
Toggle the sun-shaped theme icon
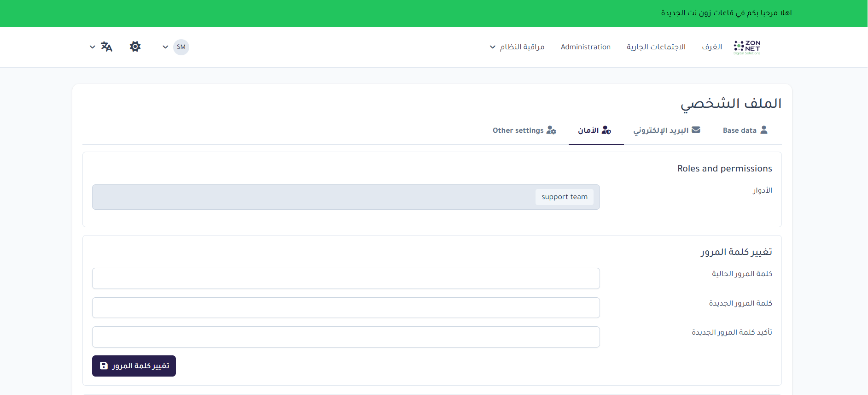[135, 47]
